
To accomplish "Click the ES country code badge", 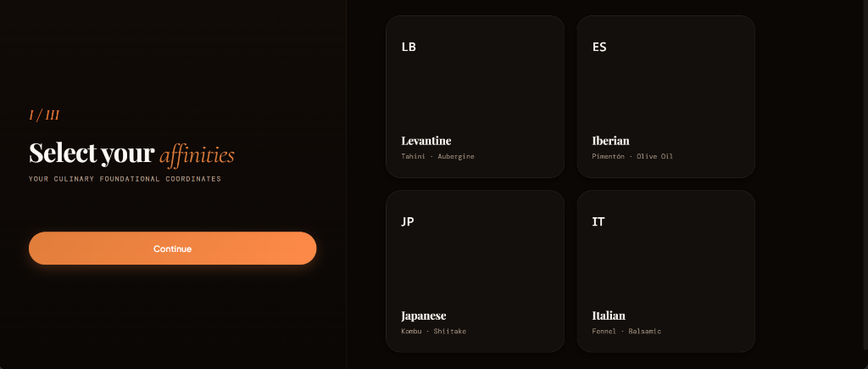I will click(x=599, y=48).
